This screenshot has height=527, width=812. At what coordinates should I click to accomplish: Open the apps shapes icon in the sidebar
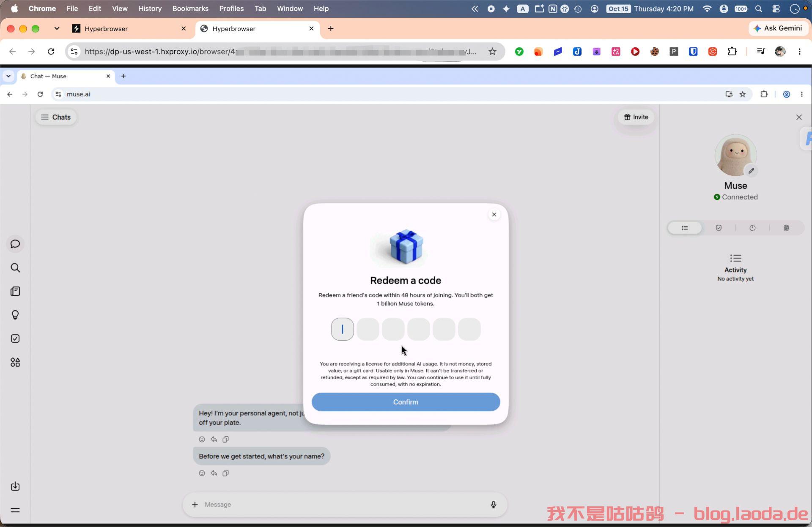coord(15,362)
